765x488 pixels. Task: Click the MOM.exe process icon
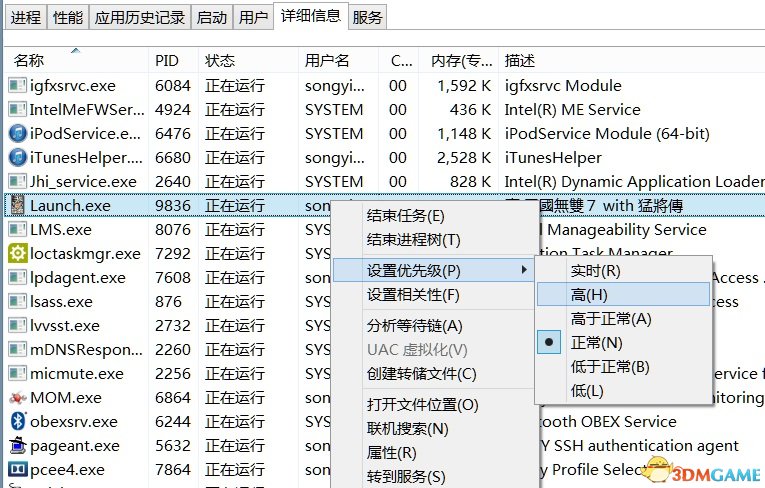pyautogui.click(x=17, y=397)
